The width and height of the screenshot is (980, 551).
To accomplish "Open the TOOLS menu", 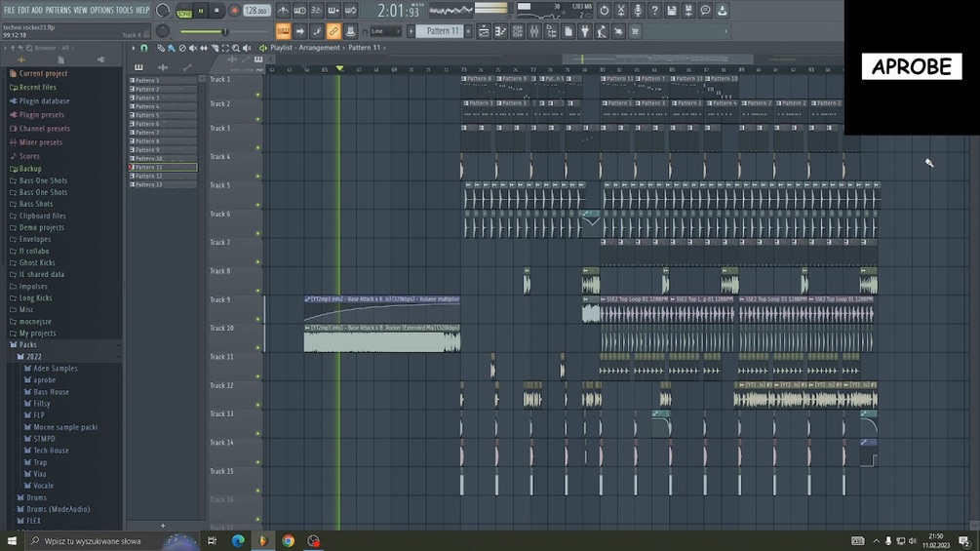I will click(125, 10).
